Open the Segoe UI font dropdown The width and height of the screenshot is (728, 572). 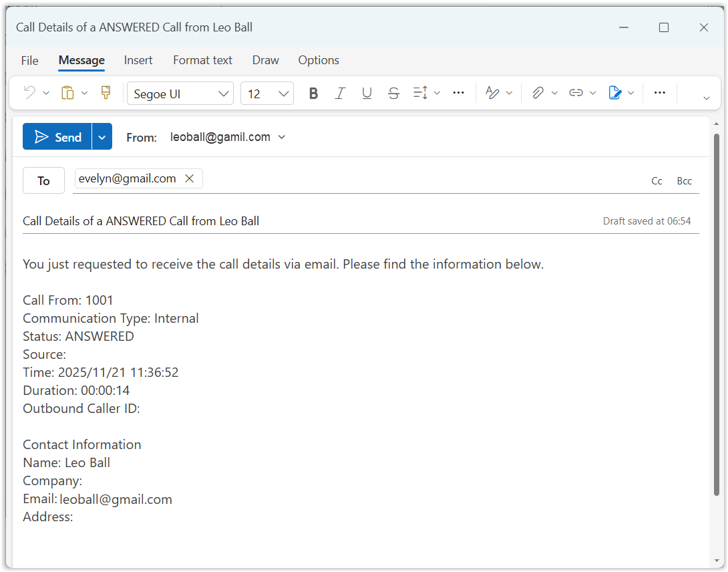pos(180,94)
